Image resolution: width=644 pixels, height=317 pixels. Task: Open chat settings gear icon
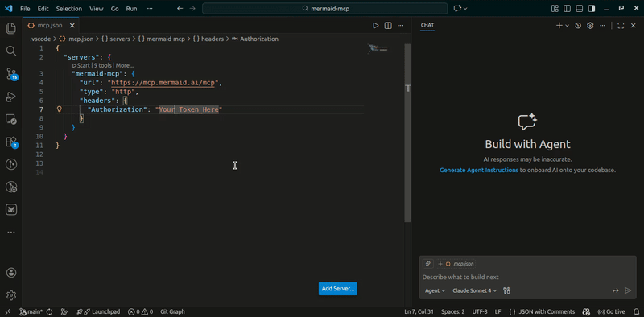tap(590, 26)
